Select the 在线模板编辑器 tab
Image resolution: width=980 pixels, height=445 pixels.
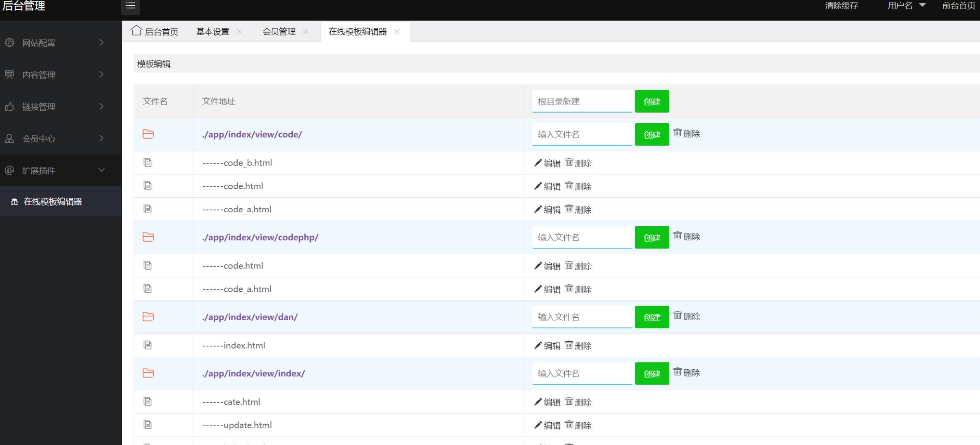tap(357, 31)
